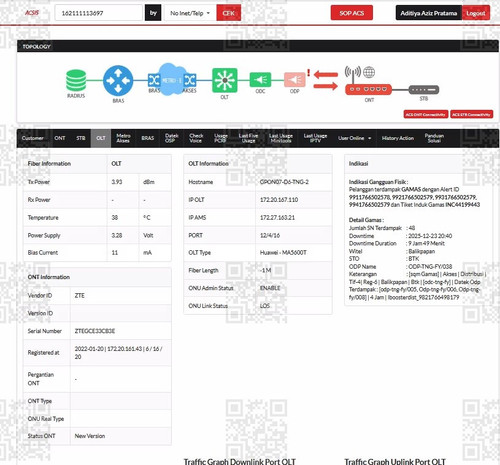
Task: Click PORT value 12/4/16
Action: pyautogui.click(x=270, y=235)
